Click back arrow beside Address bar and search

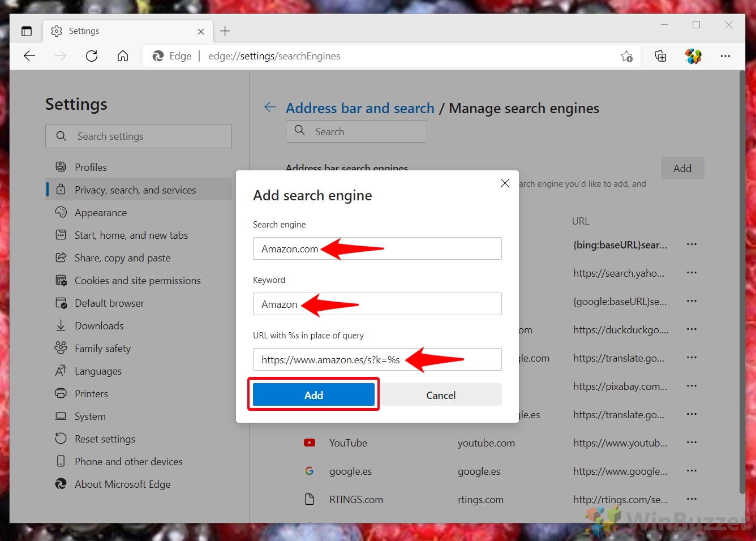click(270, 108)
